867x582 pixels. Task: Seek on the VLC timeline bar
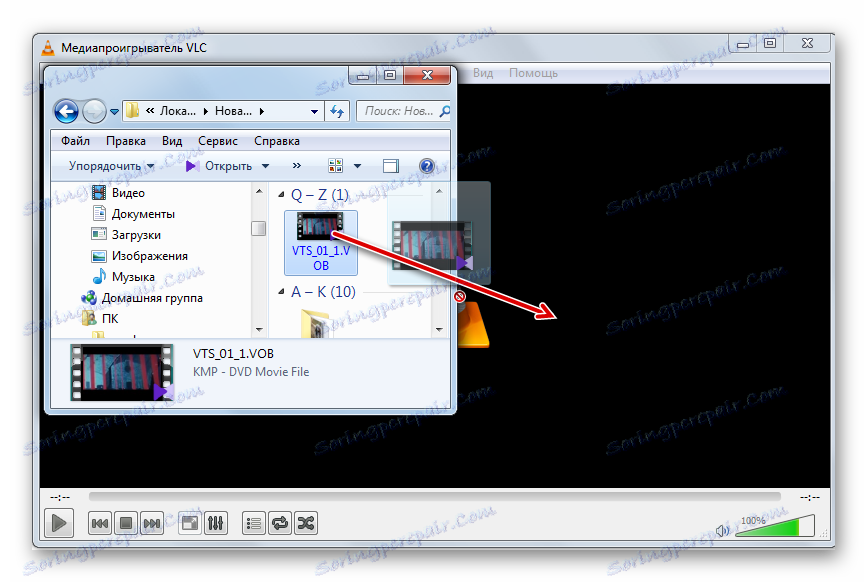[x=435, y=496]
